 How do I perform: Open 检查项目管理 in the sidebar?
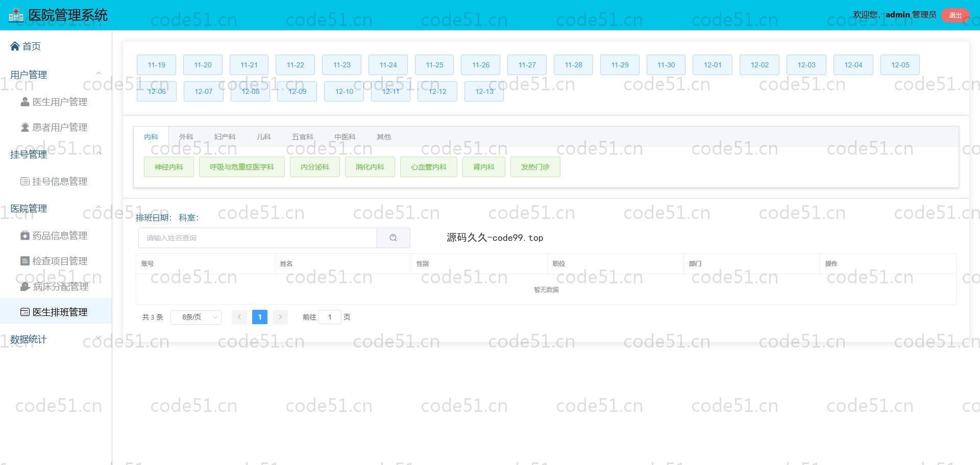(56, 261)
